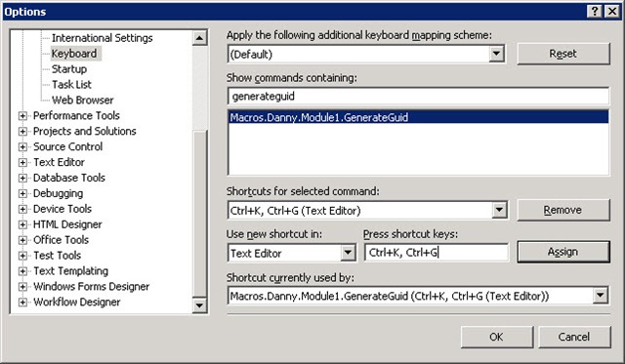Image resolution: width=625 pixels, height=364 pixels.
Task: Expand the Debugging node
Action: [22, 193]
